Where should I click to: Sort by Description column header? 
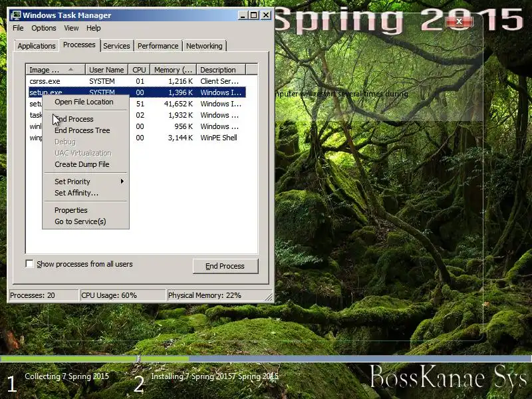(221, 70)
